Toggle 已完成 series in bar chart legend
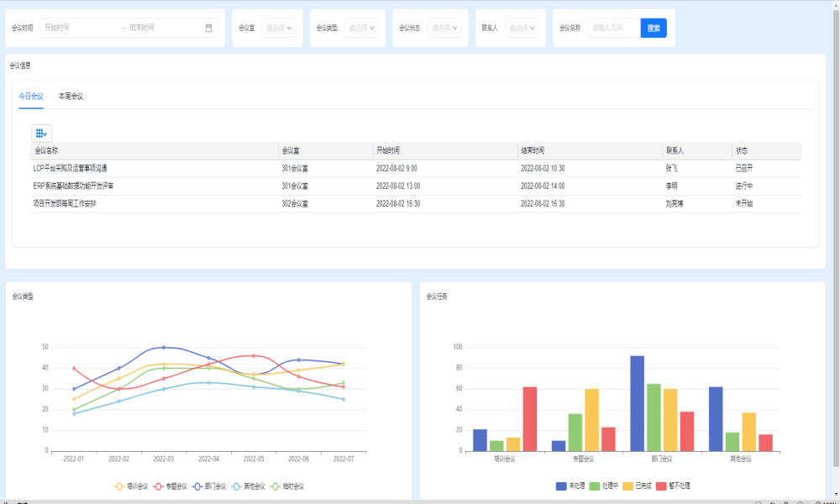Image resolution: width=840 pixels, height=504 pixels. click(637, 486)
